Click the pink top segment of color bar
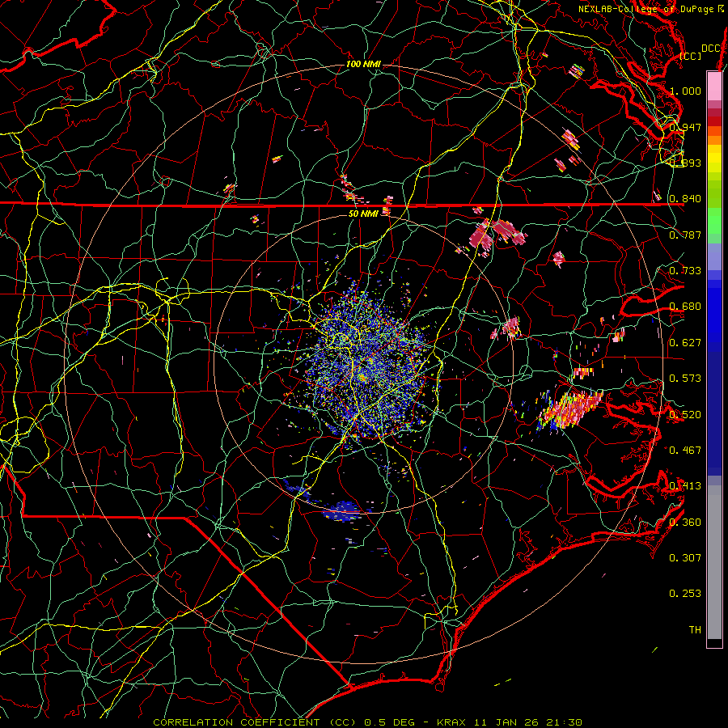This screenshot has height=728, width=728. point(714,87)
